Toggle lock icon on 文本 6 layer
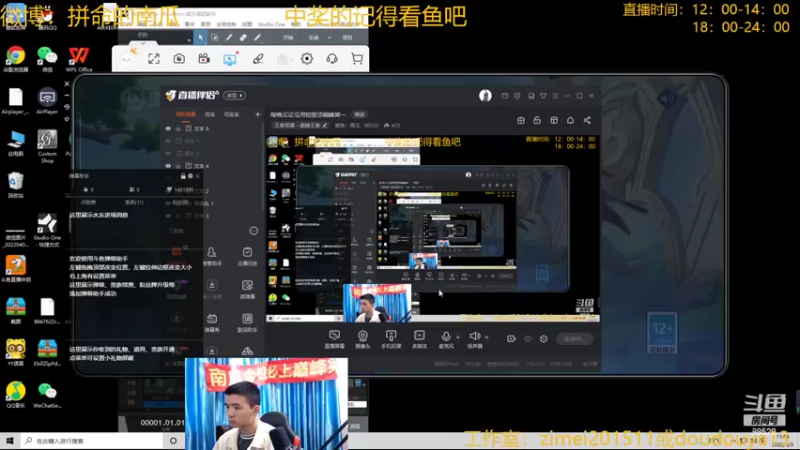The image size is (800, 450). tap(178, 129)
